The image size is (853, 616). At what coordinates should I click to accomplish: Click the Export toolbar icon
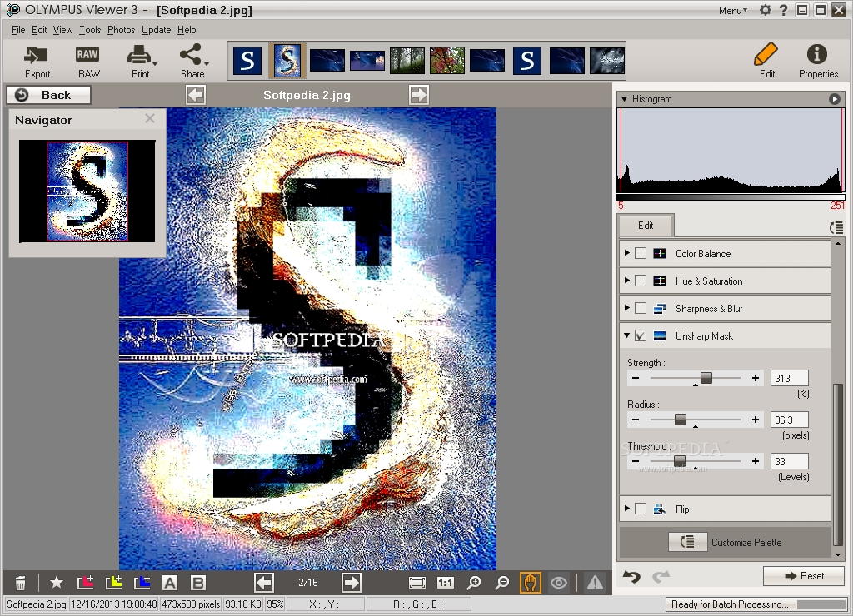tap(37, 62)
